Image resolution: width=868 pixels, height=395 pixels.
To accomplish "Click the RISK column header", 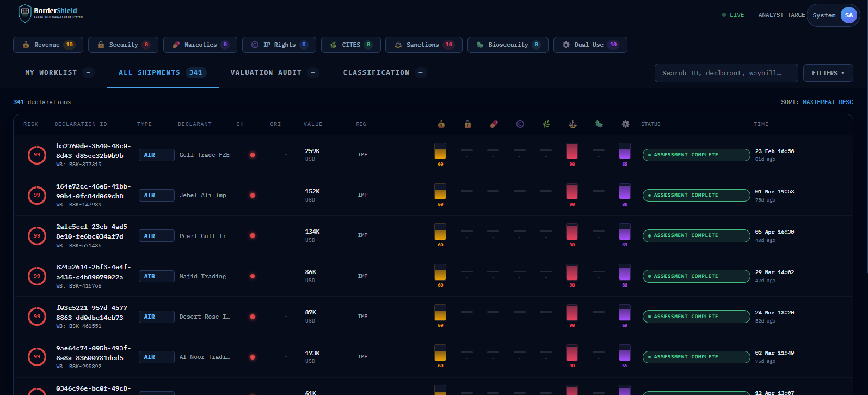I will click(31, 124).
